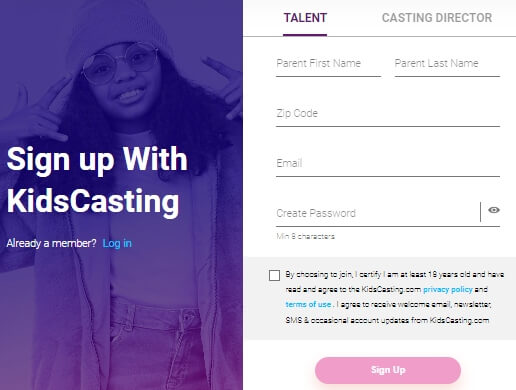This screenshot has width=516, height=390.
Task: Focus the Create Password field
Action: [x=378, y=214]
